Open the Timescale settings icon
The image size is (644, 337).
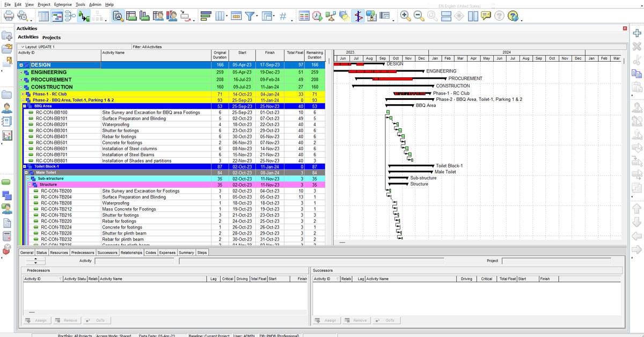tap(236, 16)
